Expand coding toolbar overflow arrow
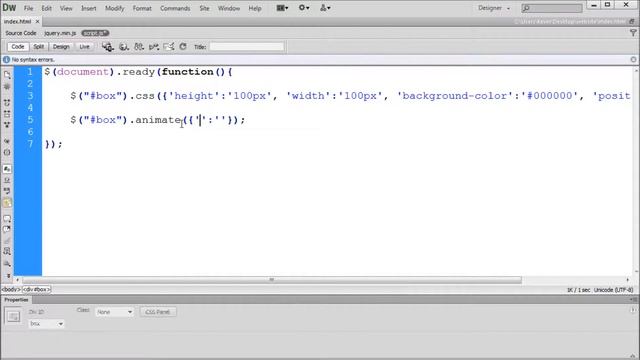The image size is (640, 360). (x=8, y=276)
